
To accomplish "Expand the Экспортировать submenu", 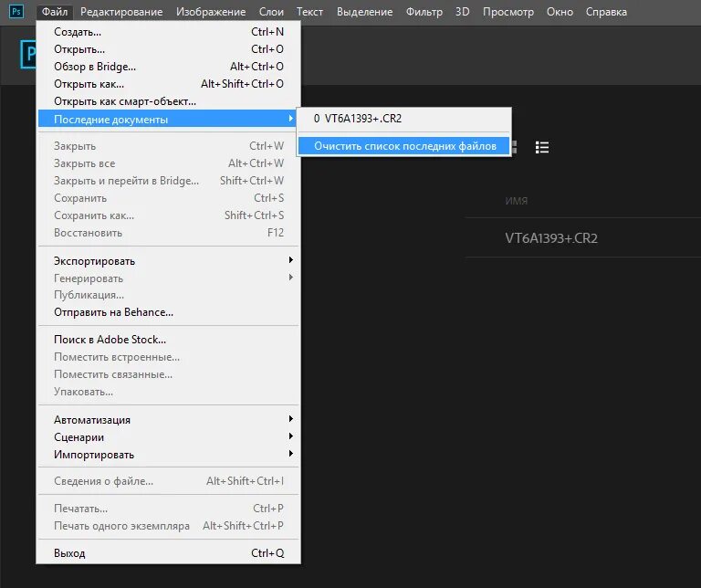I will [169, 261].
